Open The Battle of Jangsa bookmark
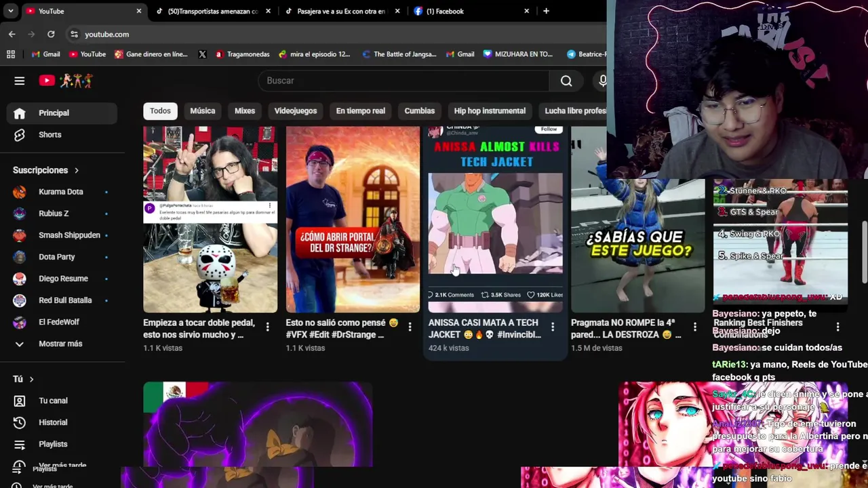The width and height of the screenshot is (868, 488). [399, 54]
